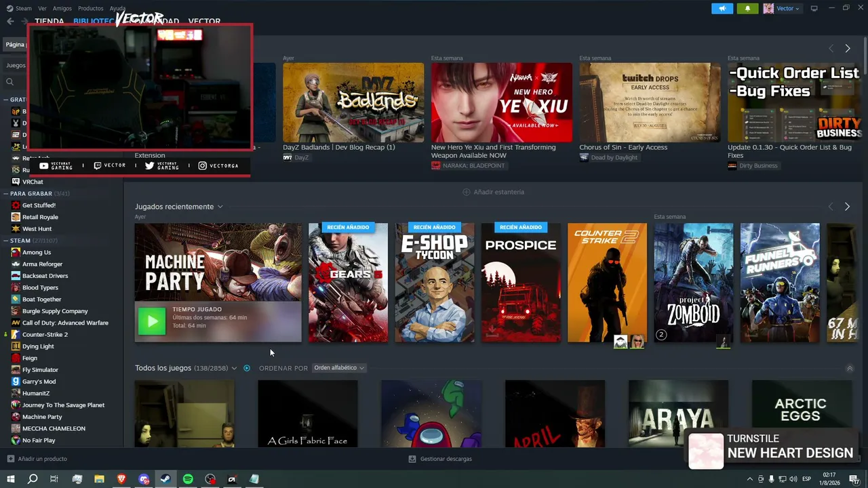
Task: Click the Steam icon on taskbar
Action: pyautogui.click(x=165, y=479)
